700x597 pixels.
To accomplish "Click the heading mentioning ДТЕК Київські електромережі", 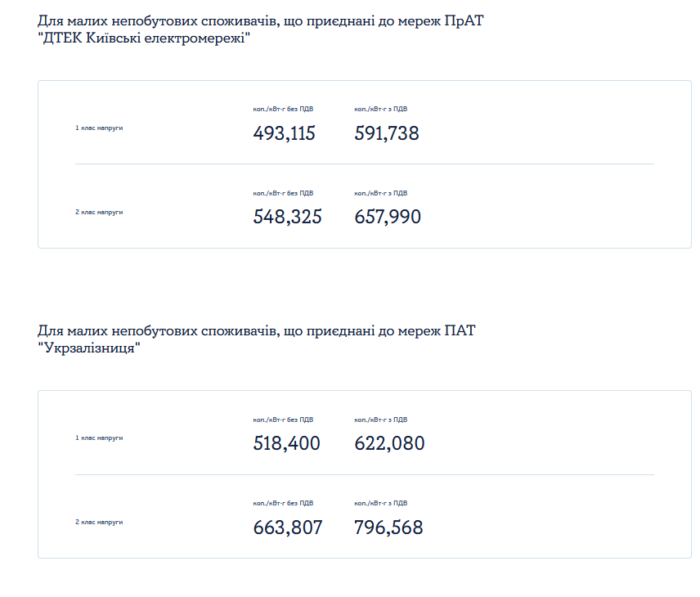I will click(x=260, y=29).
